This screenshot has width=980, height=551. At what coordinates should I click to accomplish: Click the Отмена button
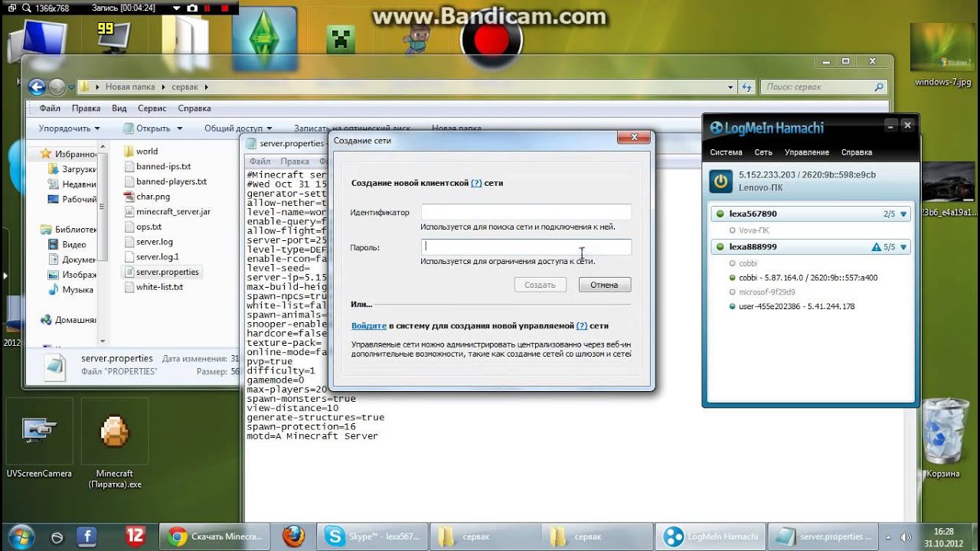click(604, 285)
